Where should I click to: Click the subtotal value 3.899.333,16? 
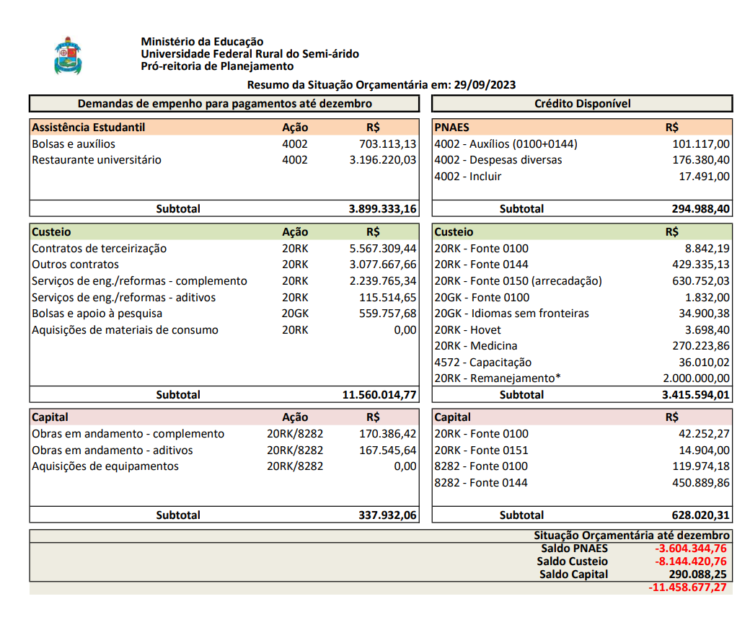click(x=382, y=209)
